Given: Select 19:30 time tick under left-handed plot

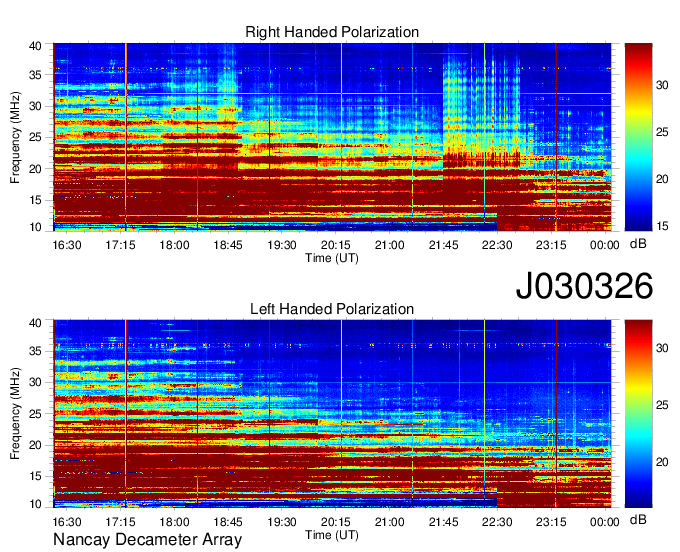Looking at the screenshot, I should pos(282,522).
